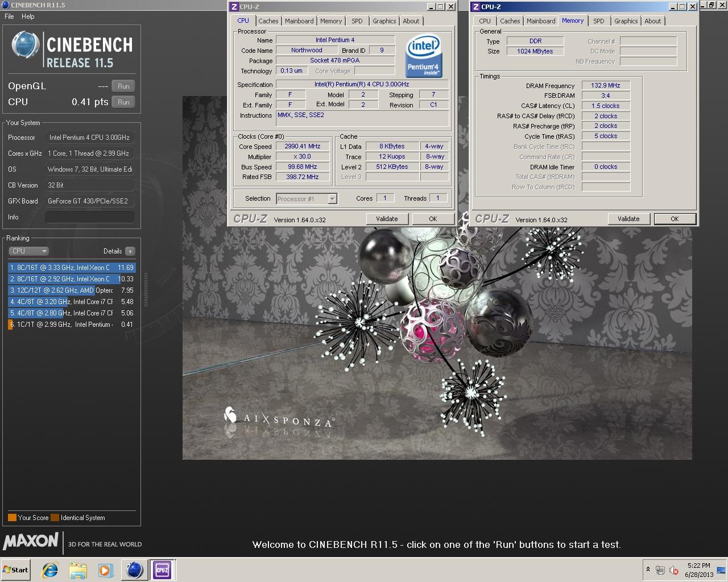Run the OpenGL benchmark

(123, 86)
